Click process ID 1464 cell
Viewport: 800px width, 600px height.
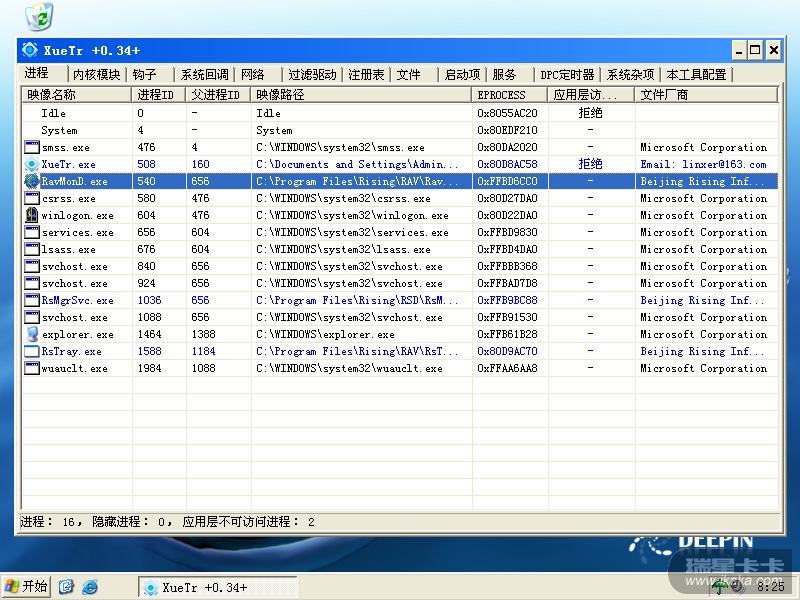149,334
